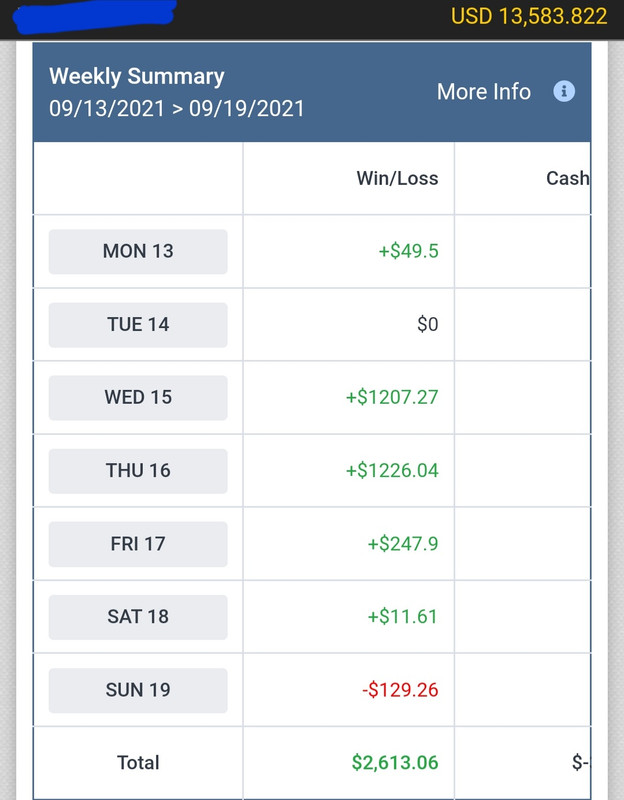The image size is (624, 800).
Task: Open the THU 16 day details
Action: [138, 470]
